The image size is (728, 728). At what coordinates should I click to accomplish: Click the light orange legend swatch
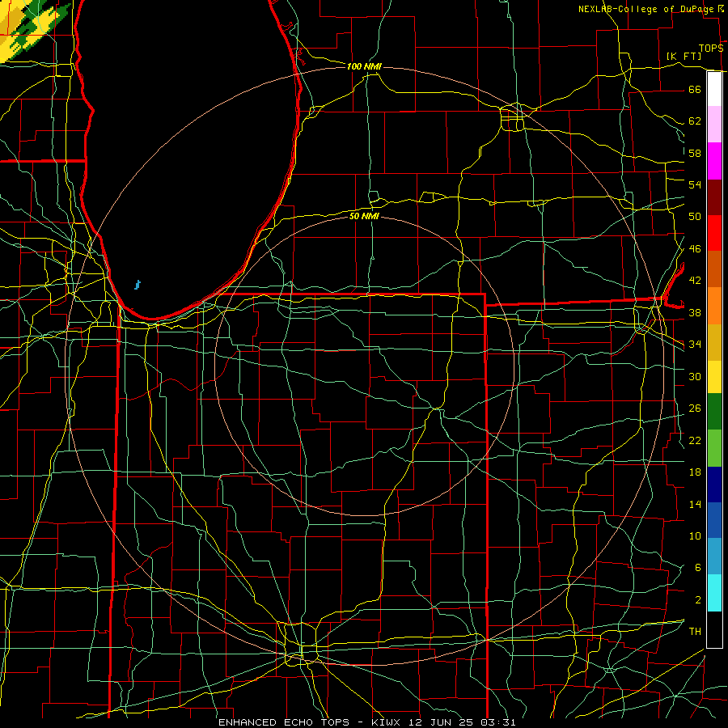click(714, 306)
